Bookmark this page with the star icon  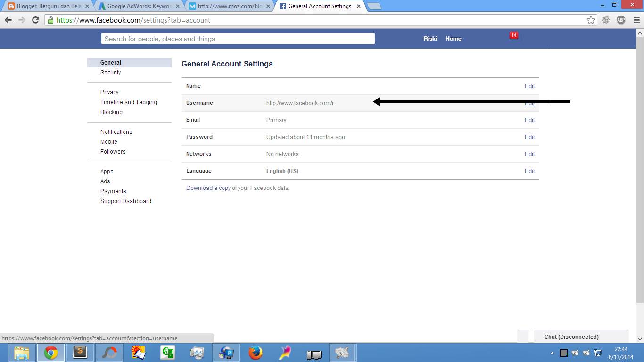591,20
